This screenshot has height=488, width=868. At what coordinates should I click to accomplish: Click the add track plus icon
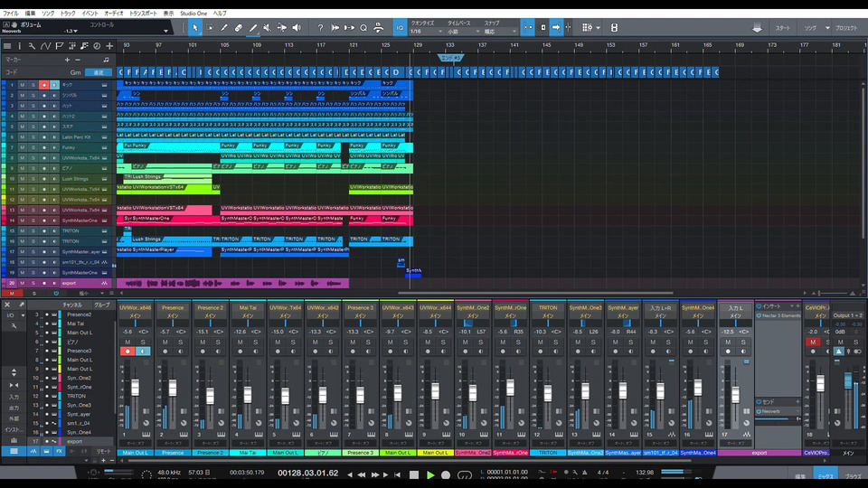point(109,46)
